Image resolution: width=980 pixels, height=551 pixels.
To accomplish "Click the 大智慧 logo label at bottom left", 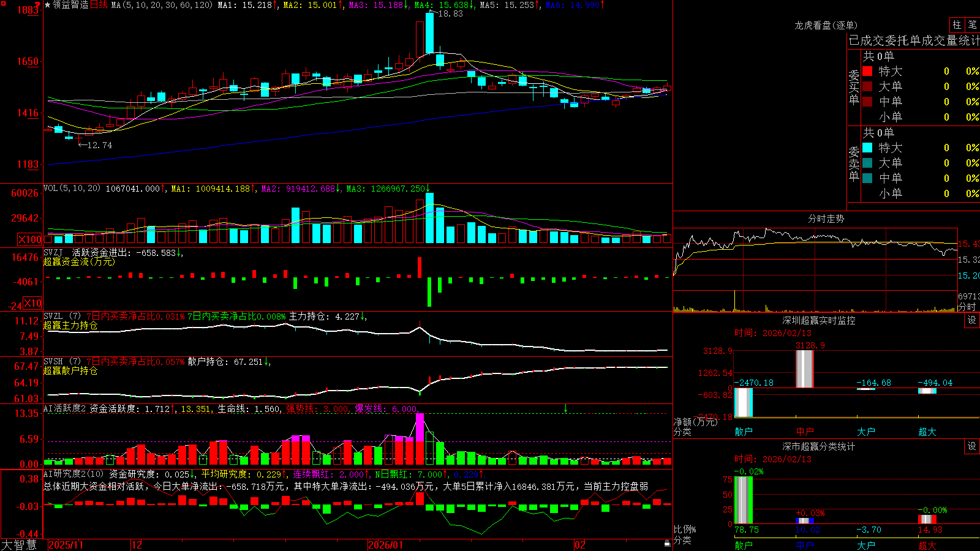I will coord(19,545).
